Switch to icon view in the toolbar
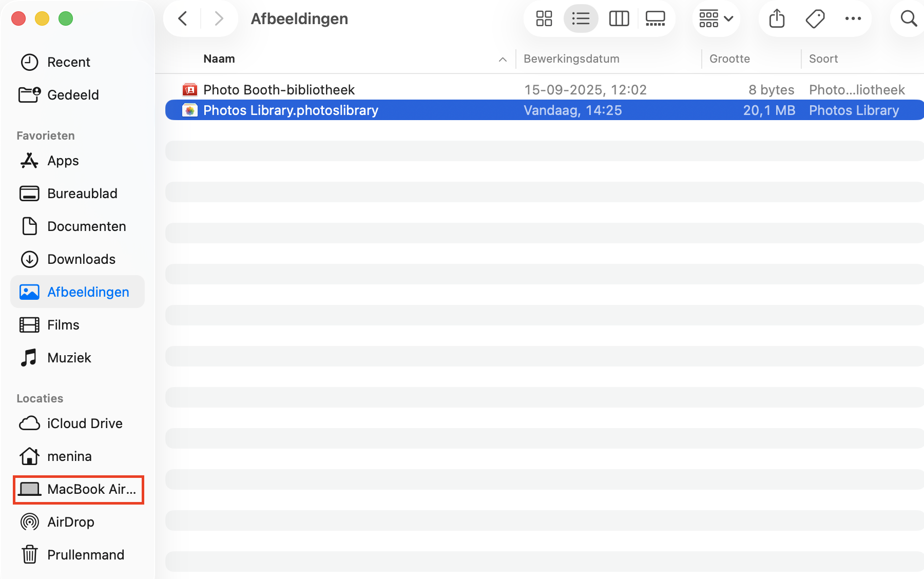The width and height of the screenshot is (924, 579). click(544, 18)
